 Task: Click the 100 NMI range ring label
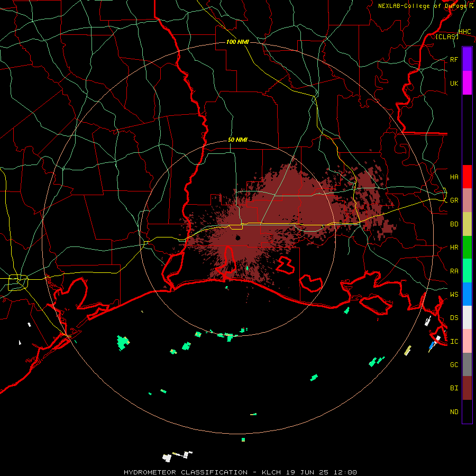(237, 42)
